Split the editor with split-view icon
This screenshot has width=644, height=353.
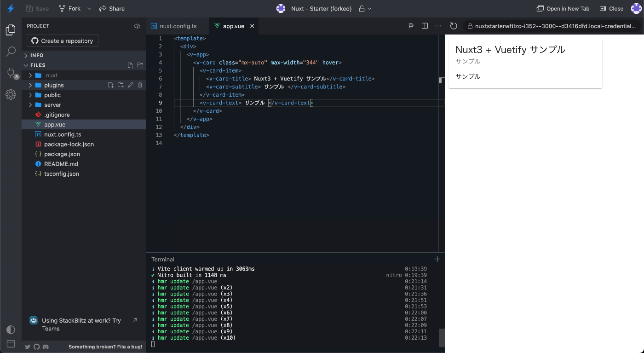[x=425, y=26]
